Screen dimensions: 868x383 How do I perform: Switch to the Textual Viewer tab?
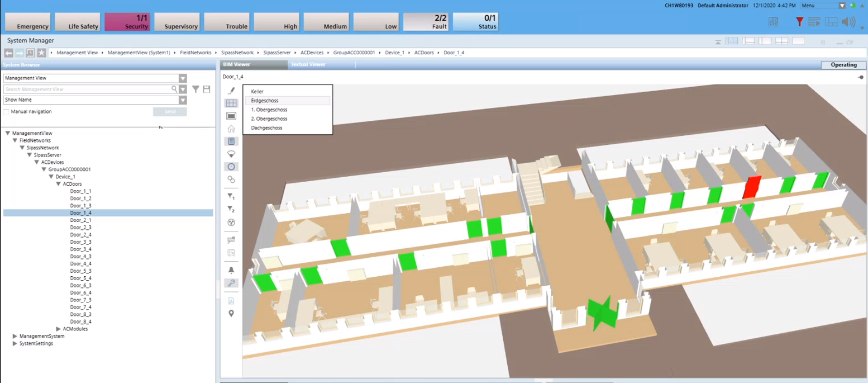(x=308, y=65)
